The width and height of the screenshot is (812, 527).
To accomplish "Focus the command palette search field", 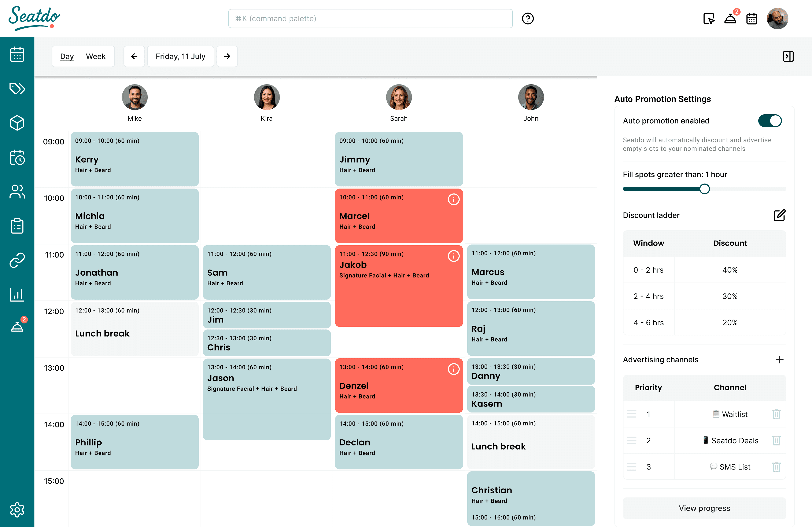I will tap(370, 18).
